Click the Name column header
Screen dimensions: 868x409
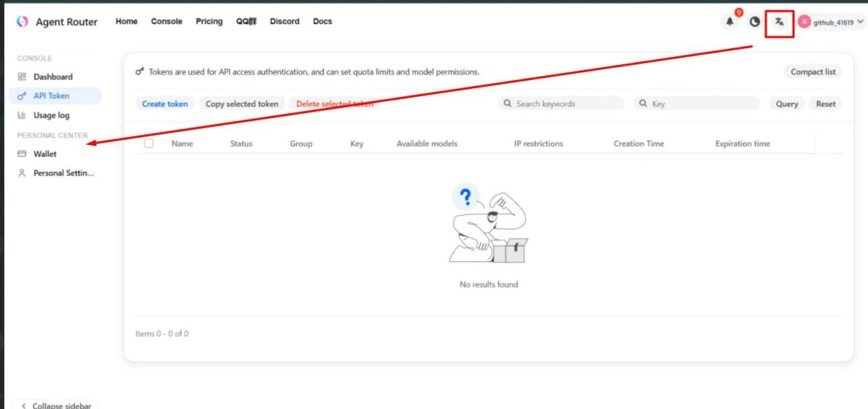[x=182, y=144]
